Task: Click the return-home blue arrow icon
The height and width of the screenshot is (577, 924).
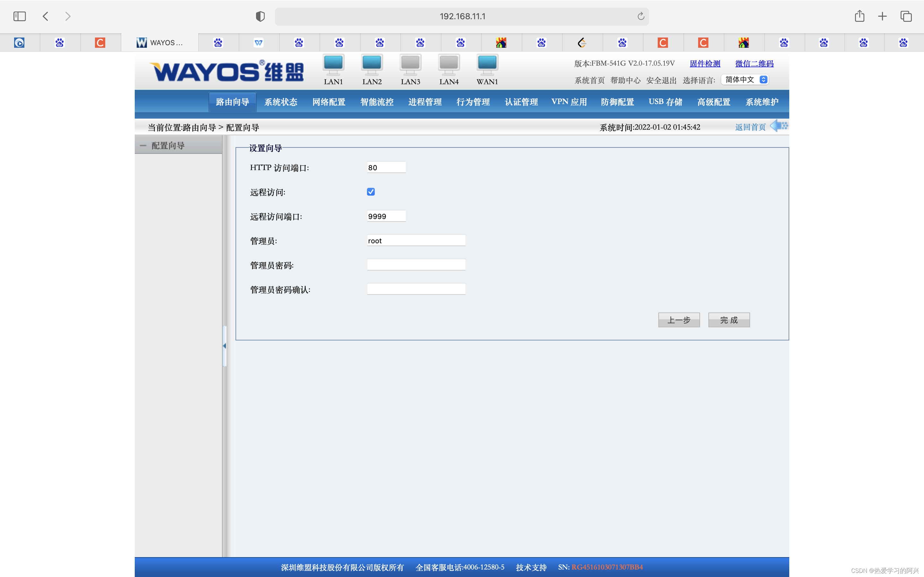Action: pos(779,126)
